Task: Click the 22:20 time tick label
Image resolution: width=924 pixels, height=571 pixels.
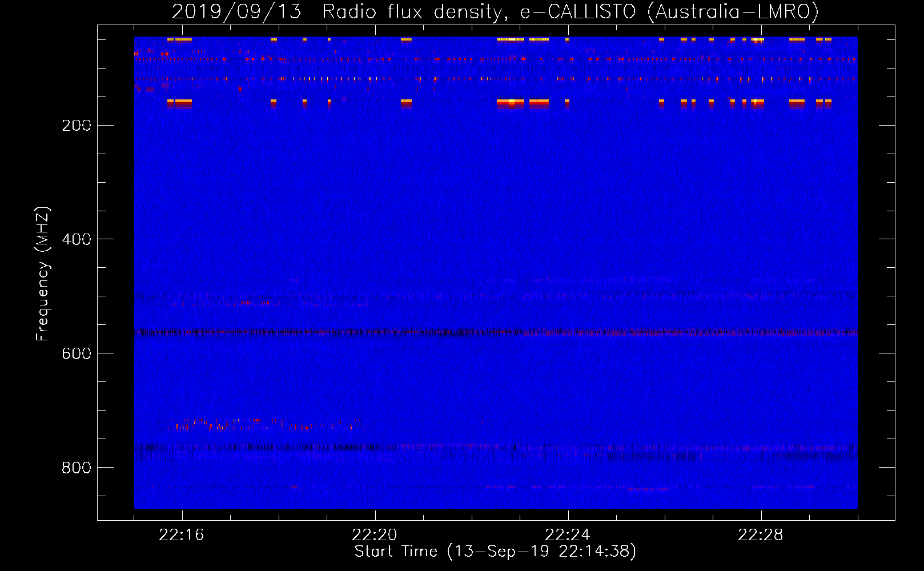Action: point(375,535)
